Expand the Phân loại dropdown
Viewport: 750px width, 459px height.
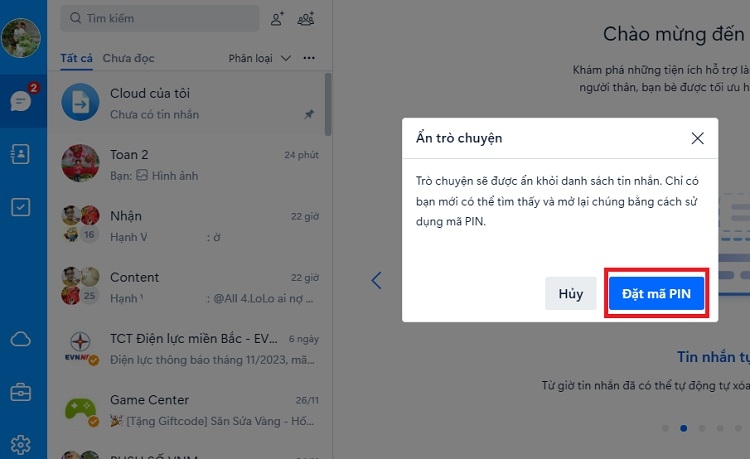pos(259,58)
